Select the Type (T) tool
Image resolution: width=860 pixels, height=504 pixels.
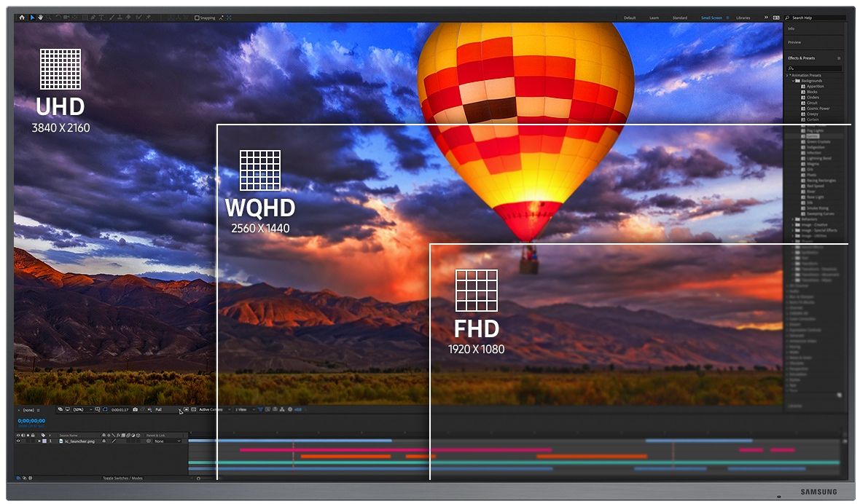(x=101, y=17)
